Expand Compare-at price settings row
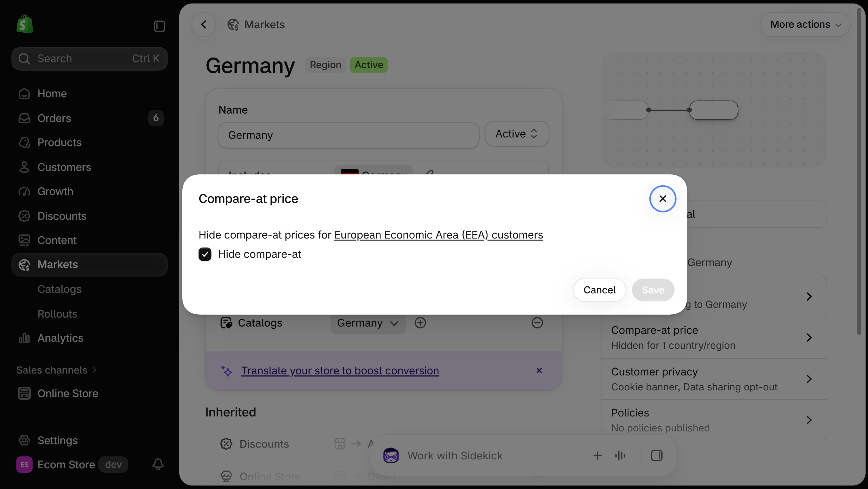Image resolution: width=868 pixels, height=489 pixels. click(714, 338)
